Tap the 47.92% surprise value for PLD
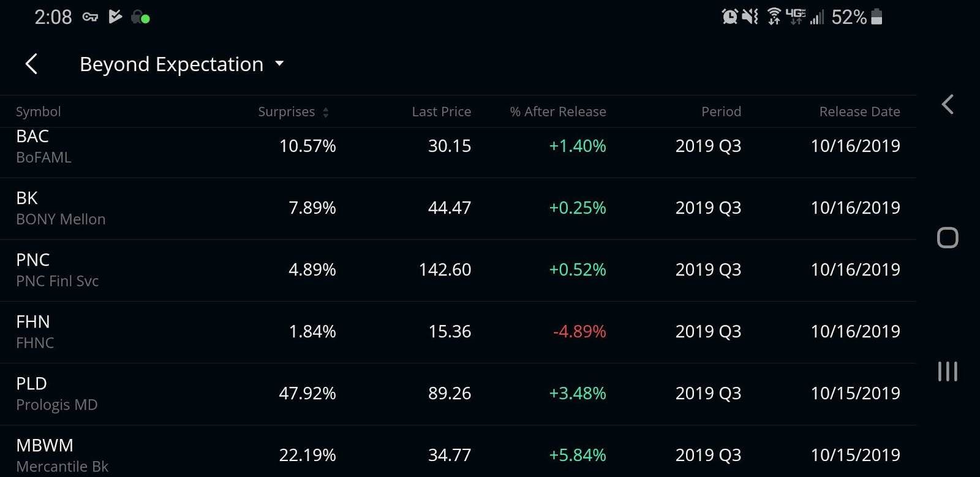The width and height of the screenshot is (980, 477). pos(307,394)
